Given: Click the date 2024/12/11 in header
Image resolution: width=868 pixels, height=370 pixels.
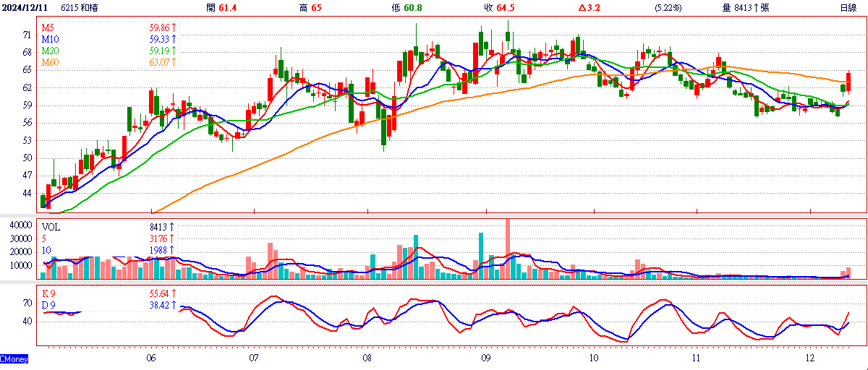Looking at the screenshot, I should coord(25,7).
